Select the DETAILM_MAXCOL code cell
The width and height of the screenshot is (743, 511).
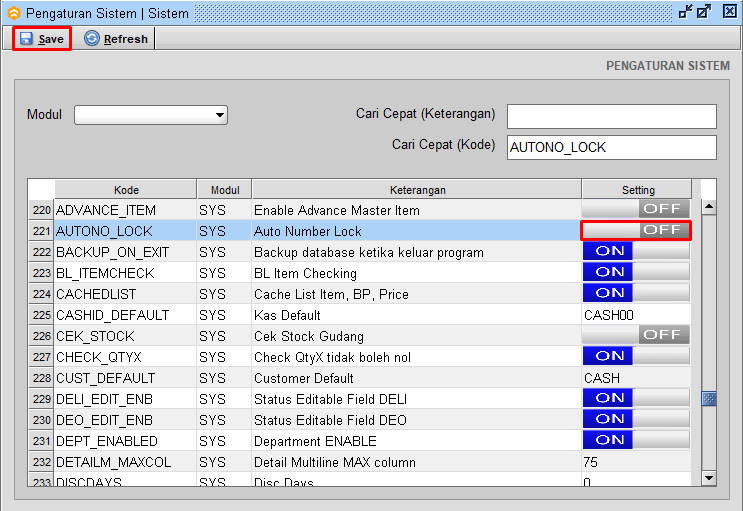pyautogui.click(x=125, y=462)
